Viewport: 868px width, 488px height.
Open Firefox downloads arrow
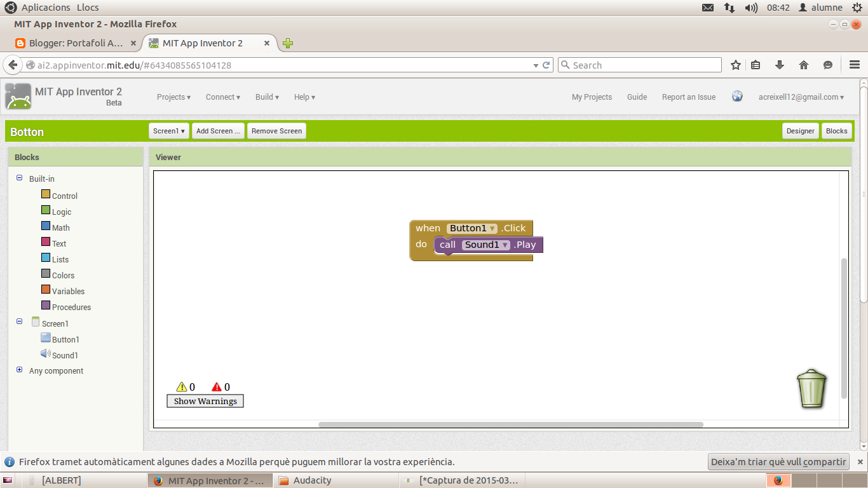pos(780,65)
